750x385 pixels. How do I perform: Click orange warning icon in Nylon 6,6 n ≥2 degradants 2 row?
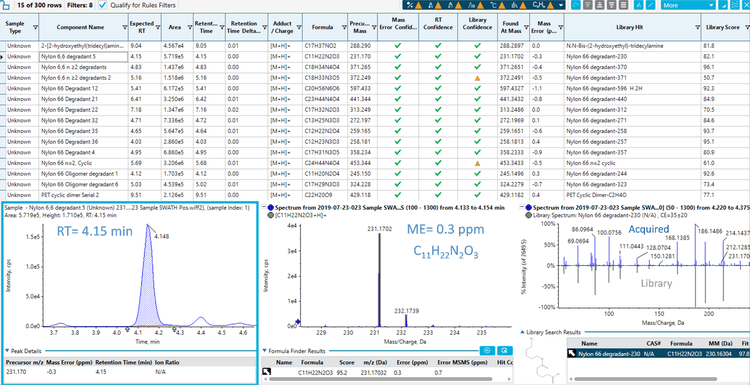477,77
